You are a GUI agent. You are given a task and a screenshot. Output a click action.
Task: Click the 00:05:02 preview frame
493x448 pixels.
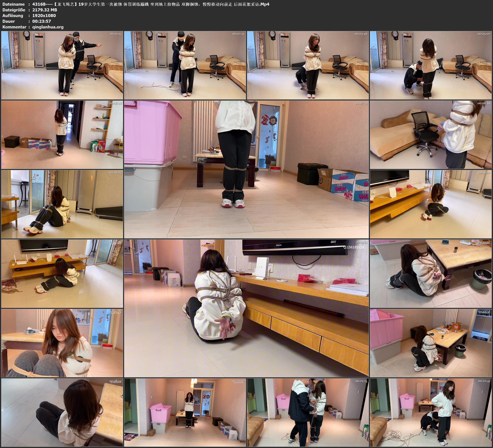[x=431, y=65]
